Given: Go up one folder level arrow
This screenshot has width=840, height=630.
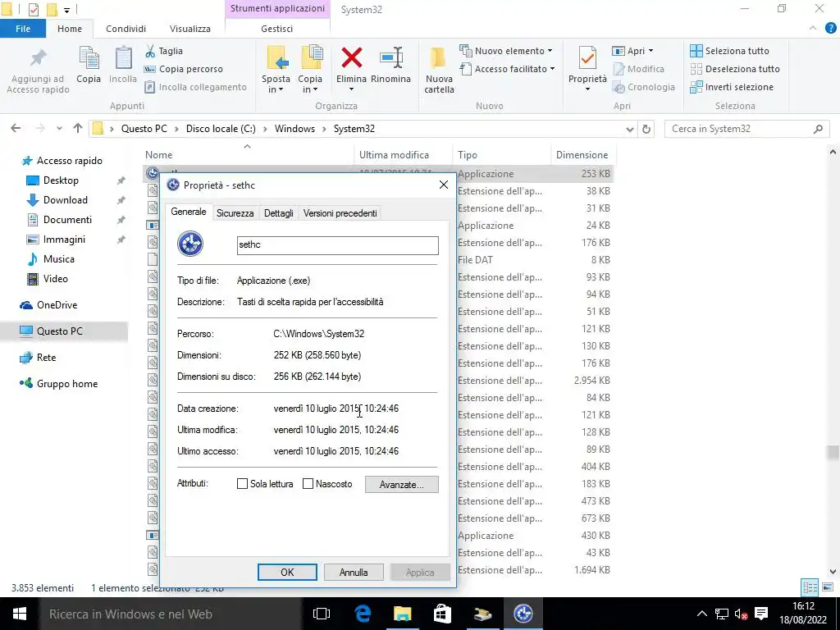Looking at the screenshot, I should 78,129.
